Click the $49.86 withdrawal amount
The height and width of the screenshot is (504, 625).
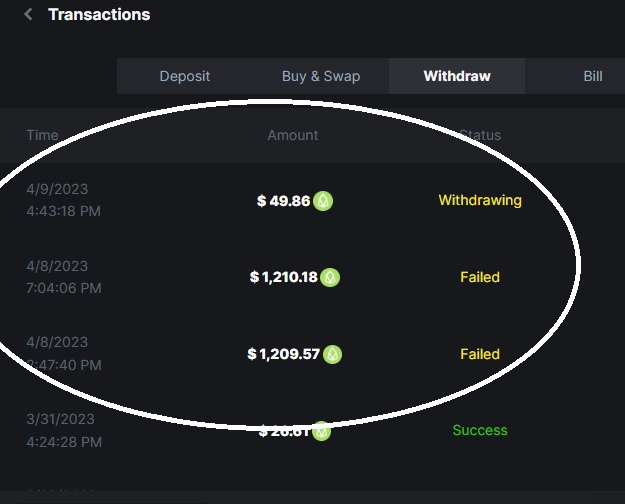pos(283,201)
